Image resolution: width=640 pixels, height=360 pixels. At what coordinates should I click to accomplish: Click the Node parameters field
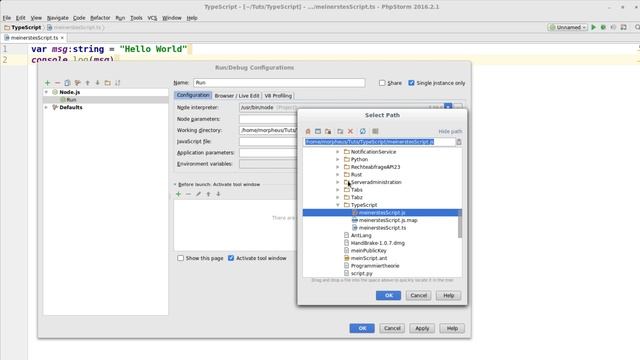point(268,119)
